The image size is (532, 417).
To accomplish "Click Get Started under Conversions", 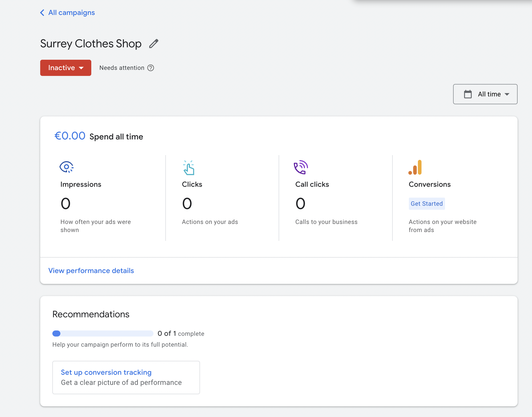I will [x=427, y=204].
